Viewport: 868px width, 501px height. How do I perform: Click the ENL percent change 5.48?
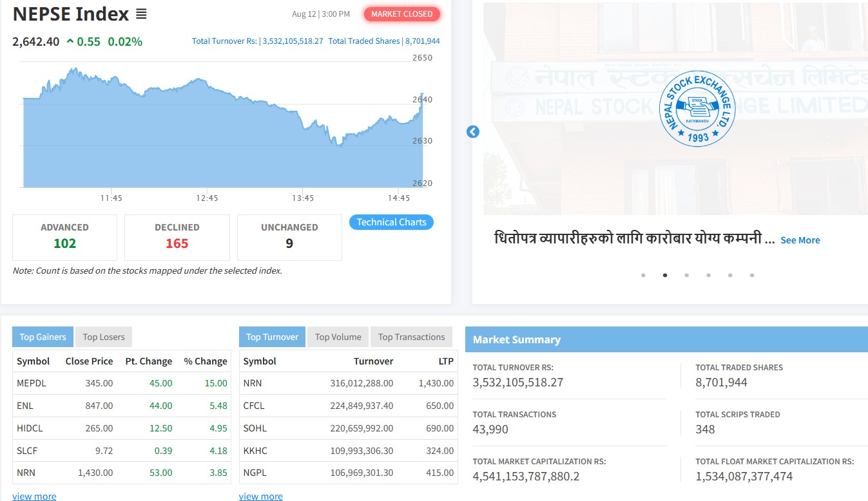click(218, 406)
